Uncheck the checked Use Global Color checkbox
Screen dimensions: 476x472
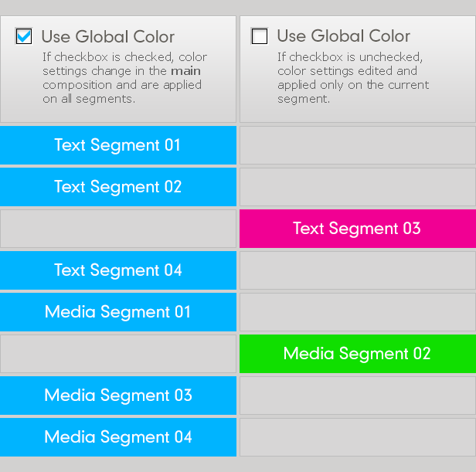[x=24, y=36]
